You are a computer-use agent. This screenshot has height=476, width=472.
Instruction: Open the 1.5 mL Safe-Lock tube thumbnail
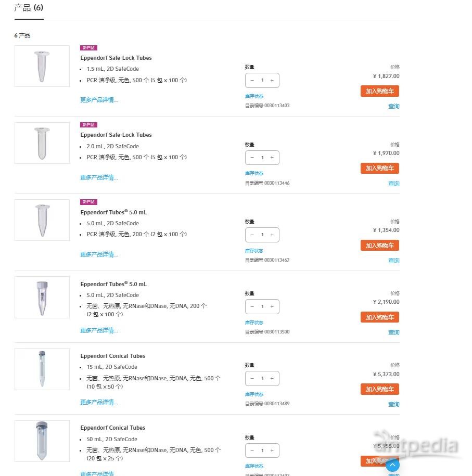[42, 66]
